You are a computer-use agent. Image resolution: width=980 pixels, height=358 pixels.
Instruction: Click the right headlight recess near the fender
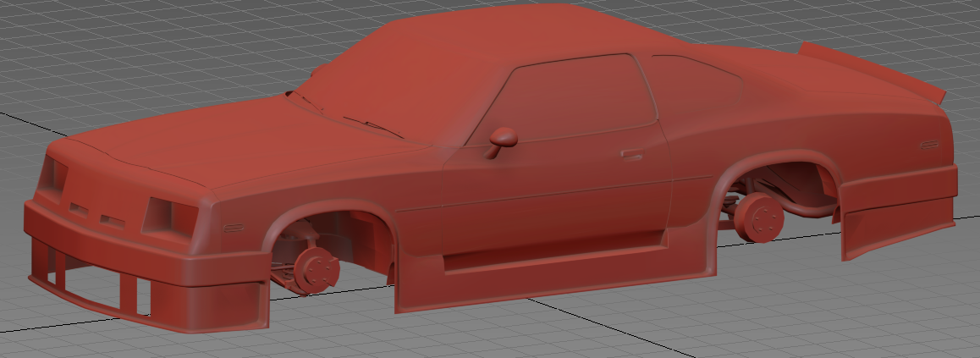click(x=169, y=216)
